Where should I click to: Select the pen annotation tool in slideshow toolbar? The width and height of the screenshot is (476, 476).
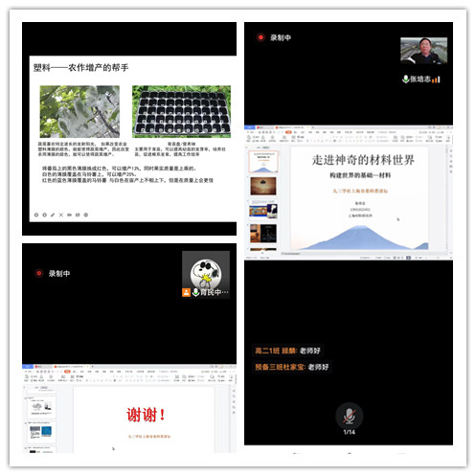(x=53, y=215)
